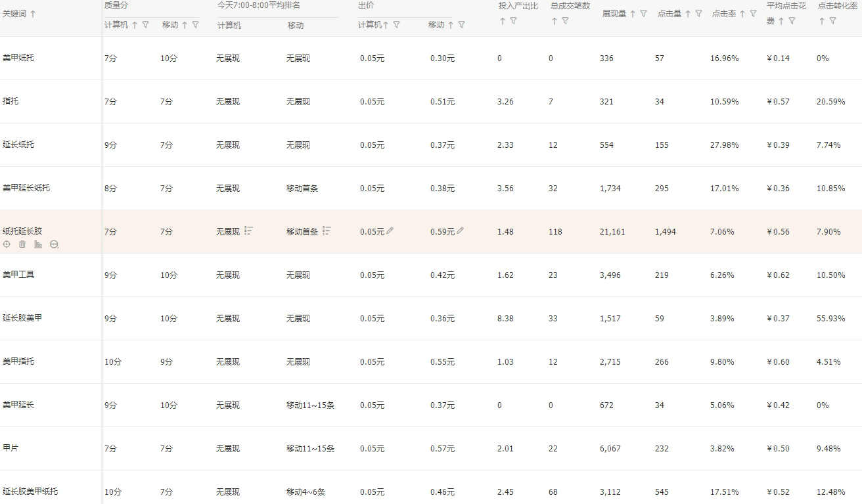This screenshot has width=862, height=504.
Task: Click the keyword 美甲延长纸托
Action: coord(26,188)
